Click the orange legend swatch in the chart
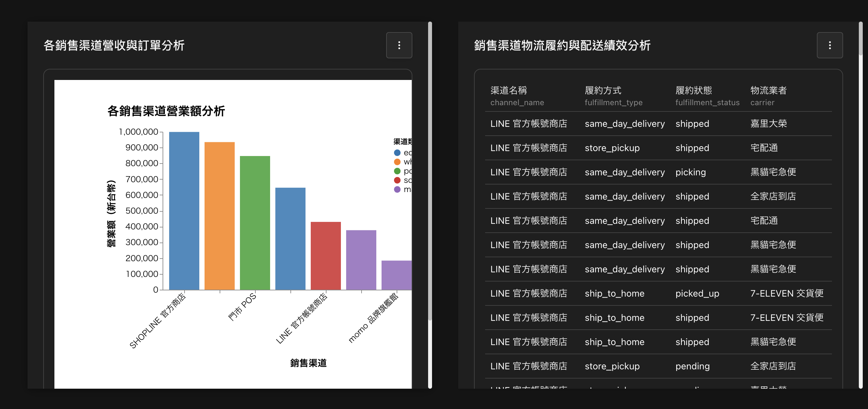Viewport: 868px width, 409px height. pos(397,162)
